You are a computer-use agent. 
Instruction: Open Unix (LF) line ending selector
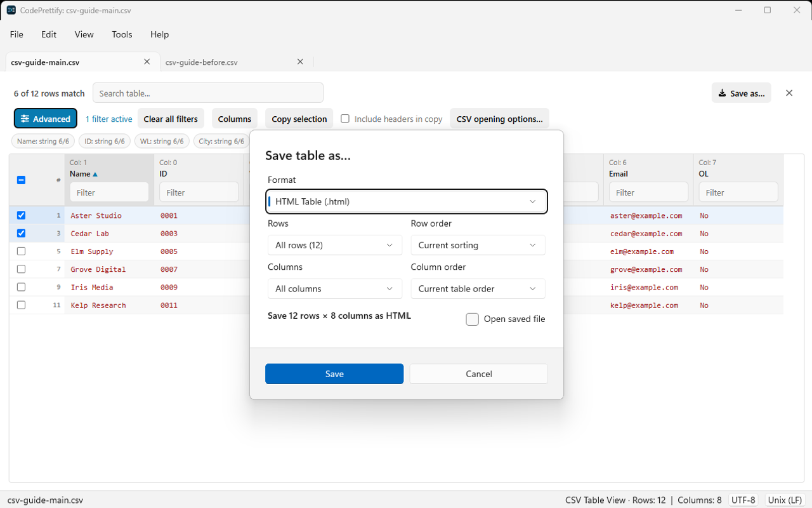coord(785,500)
